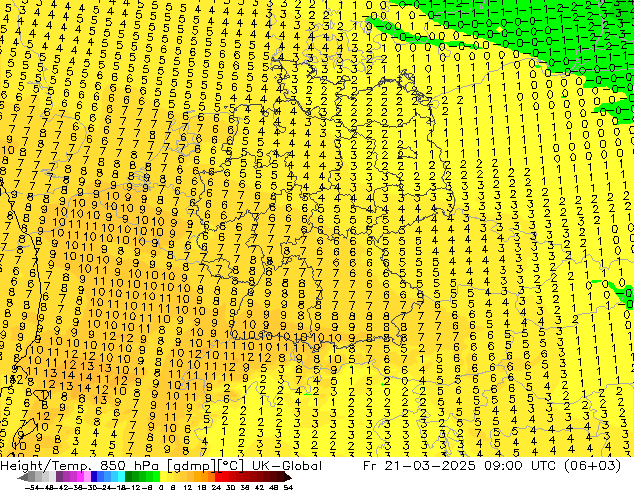Click the "UK-Global" model name
Image resolution: width=634 pixels, height=490 pixels.
[x=287, y=466]
